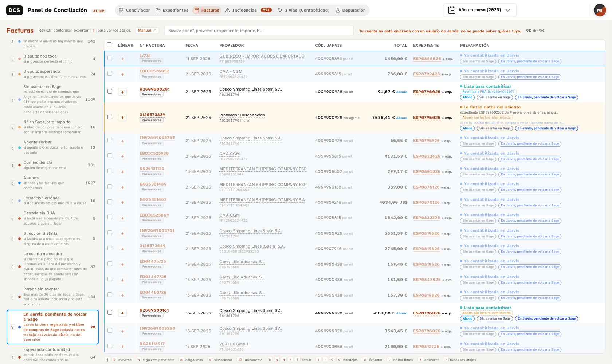Check the row for invoice R2609000181
612x364 pixels.
click(110, 313)
